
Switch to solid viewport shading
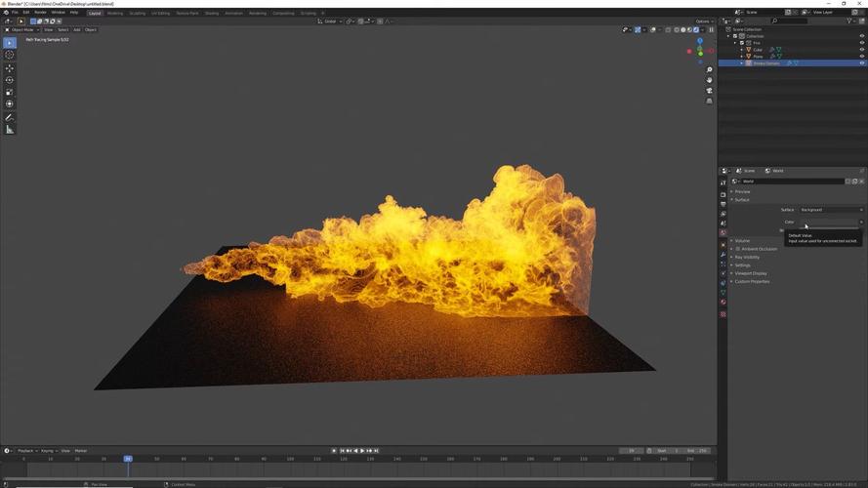[683, 30]
